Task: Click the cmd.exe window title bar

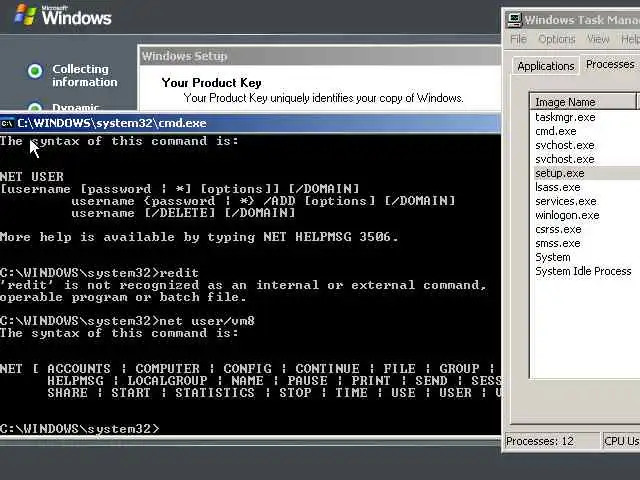Action: 250,123
